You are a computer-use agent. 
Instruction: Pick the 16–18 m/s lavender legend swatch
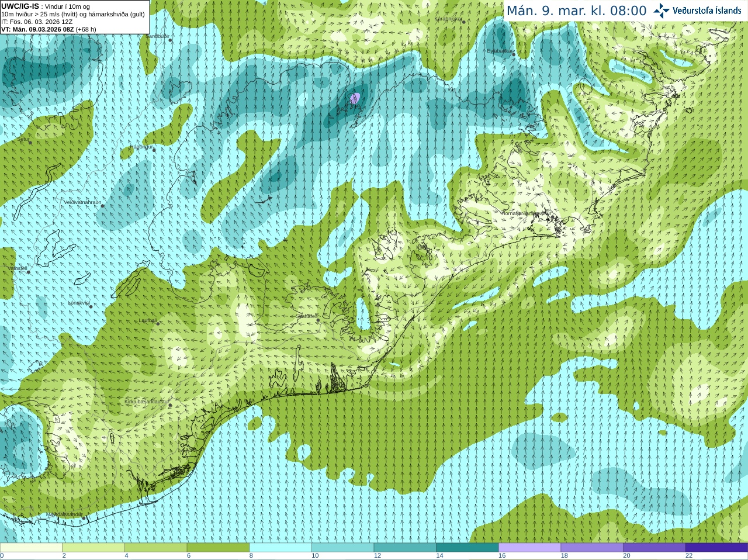(529, 548)
